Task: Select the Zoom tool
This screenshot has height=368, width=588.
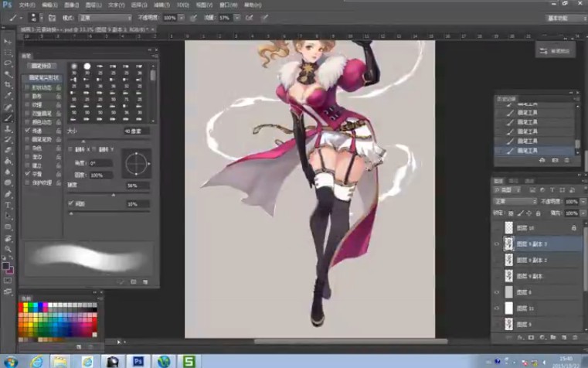Action: (x=8, y=249)
